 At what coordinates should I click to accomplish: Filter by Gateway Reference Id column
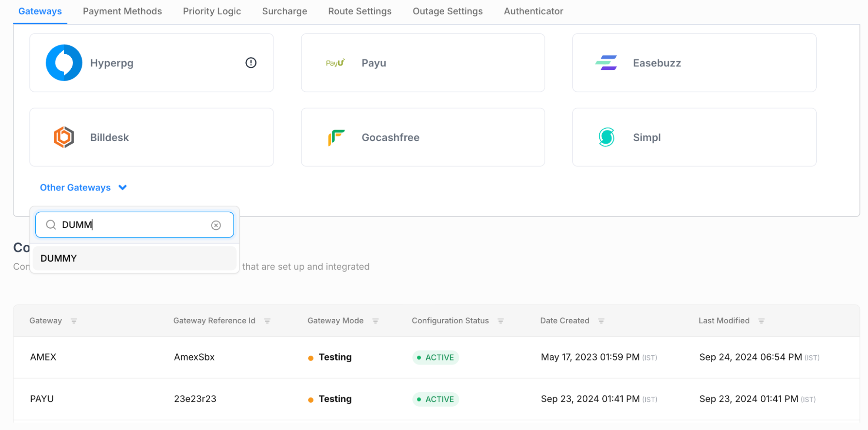(x=267, y=321)
